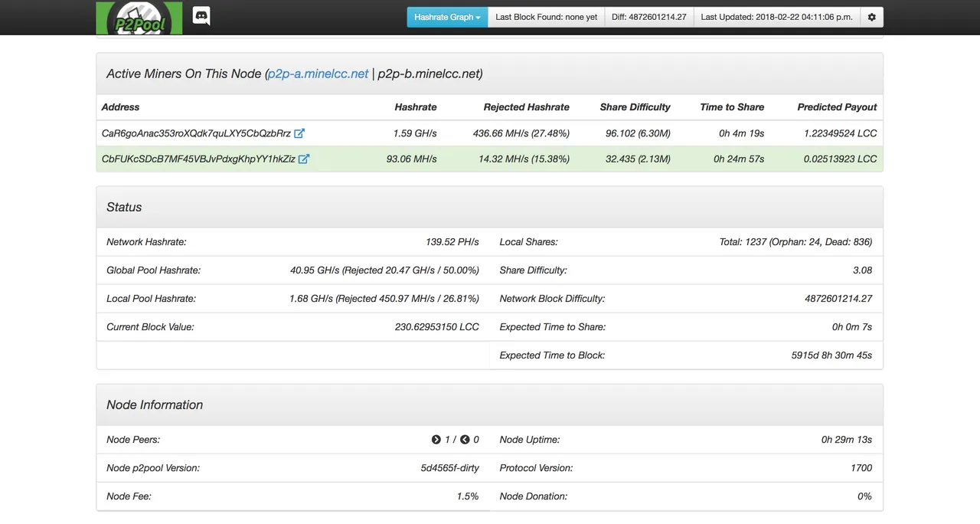Click the Share Difficulty column header

pos(635,107)
